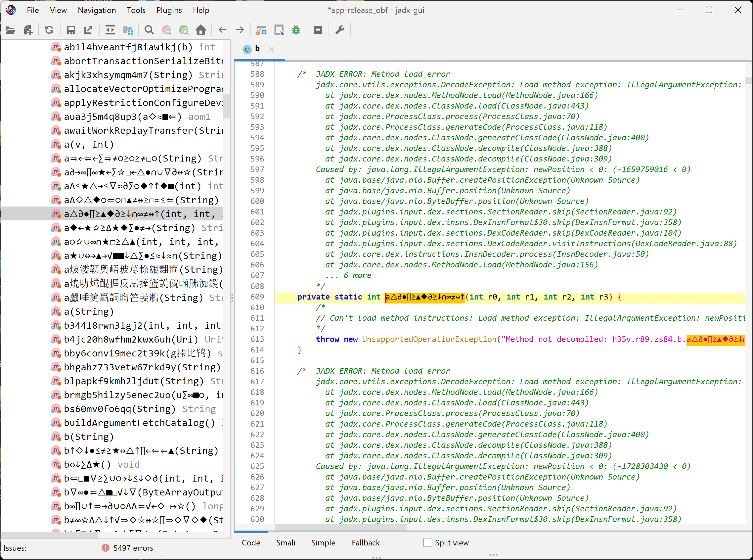The image size is (753, 560).
Task: Click the method icon beside a(v, int)
Action: coord(56,144)
